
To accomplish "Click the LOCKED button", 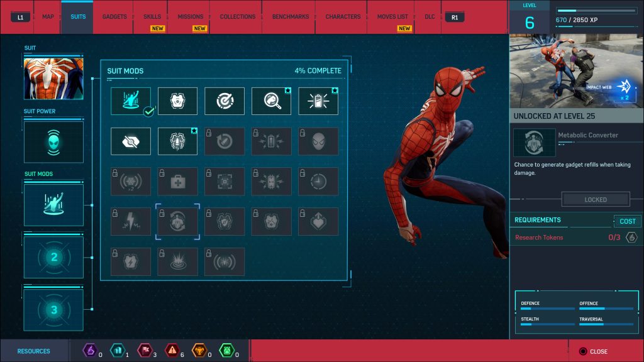I will (x=595, y=199).
